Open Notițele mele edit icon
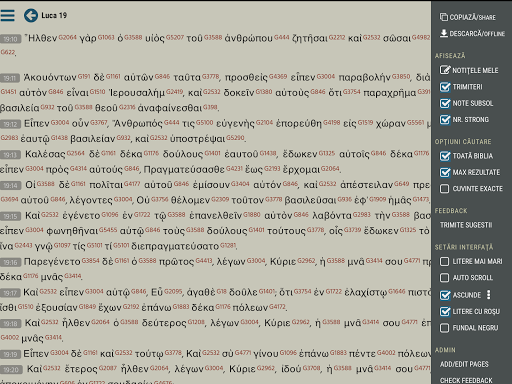The width and height of the screenshot is (512, 384). click(445, 70)
